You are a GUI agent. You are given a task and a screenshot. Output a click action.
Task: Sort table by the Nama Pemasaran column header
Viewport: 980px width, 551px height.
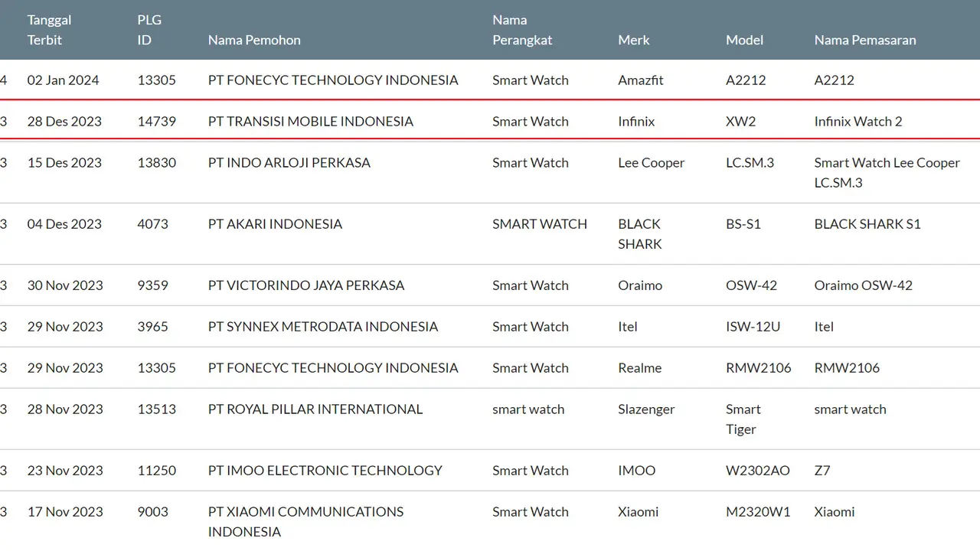865,40
